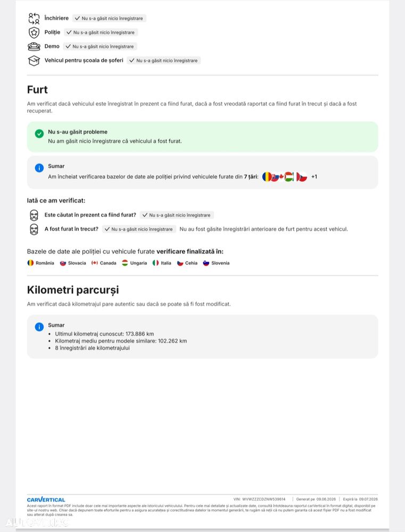Click the blue info icon in Kilometri summary
Screen dimensions: 405x532
(39, 327)
